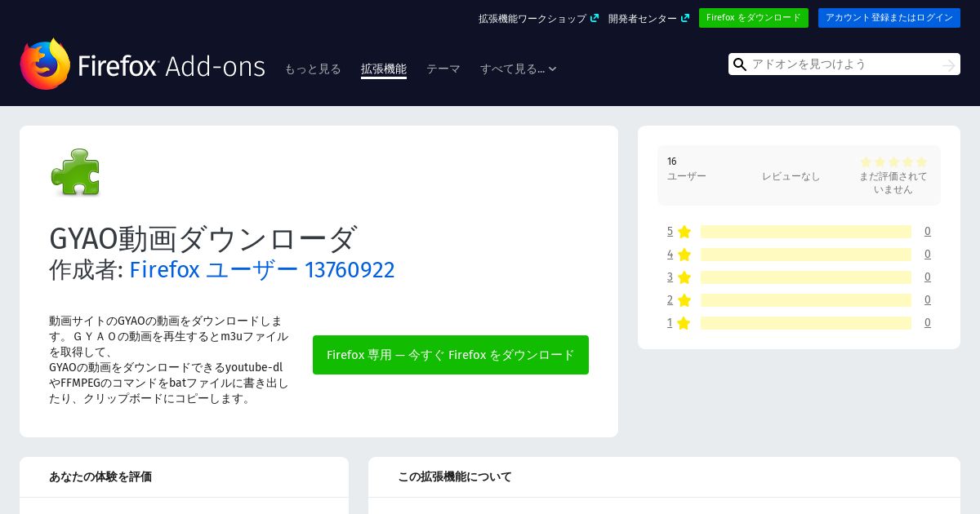
Task: Click external link icon beside 開発者センター
Action: click(685, 18)
